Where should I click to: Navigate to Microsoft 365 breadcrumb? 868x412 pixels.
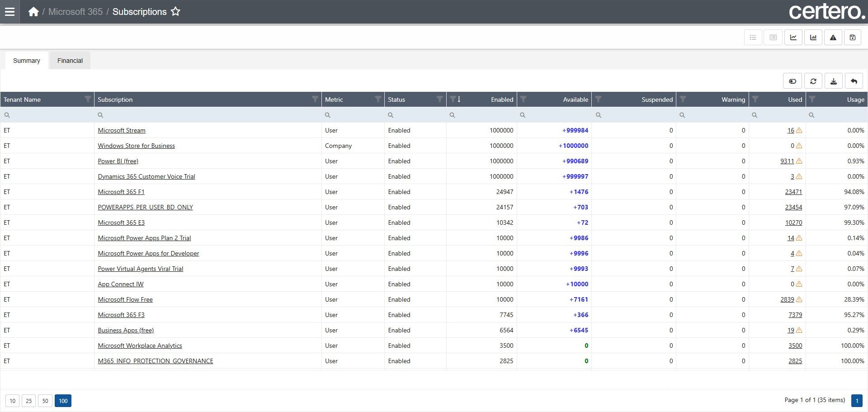[75, 12]
